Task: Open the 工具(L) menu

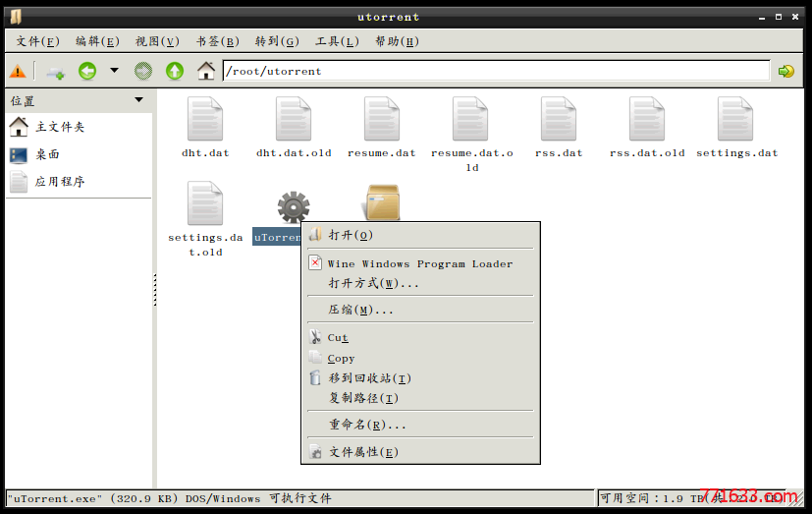Action: coord(337,41)
